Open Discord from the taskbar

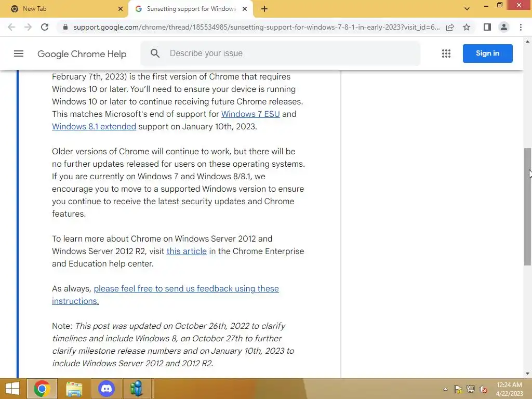click(106, 389)
